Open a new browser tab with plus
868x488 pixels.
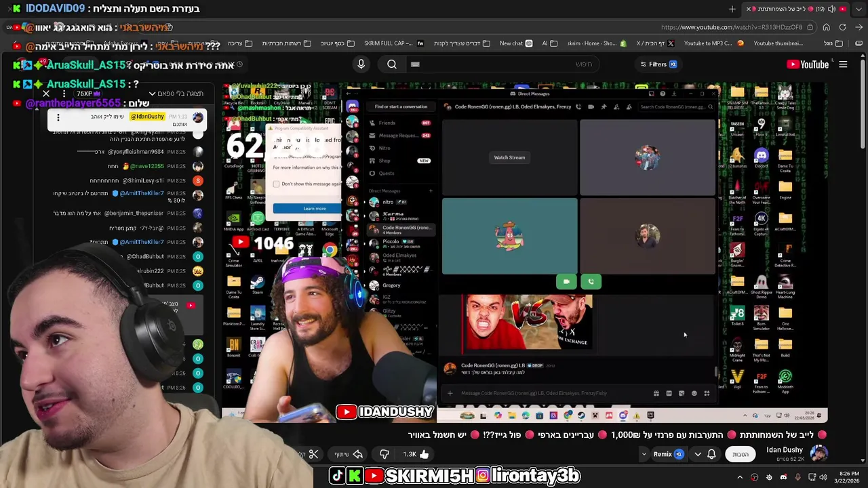point(732,9)
